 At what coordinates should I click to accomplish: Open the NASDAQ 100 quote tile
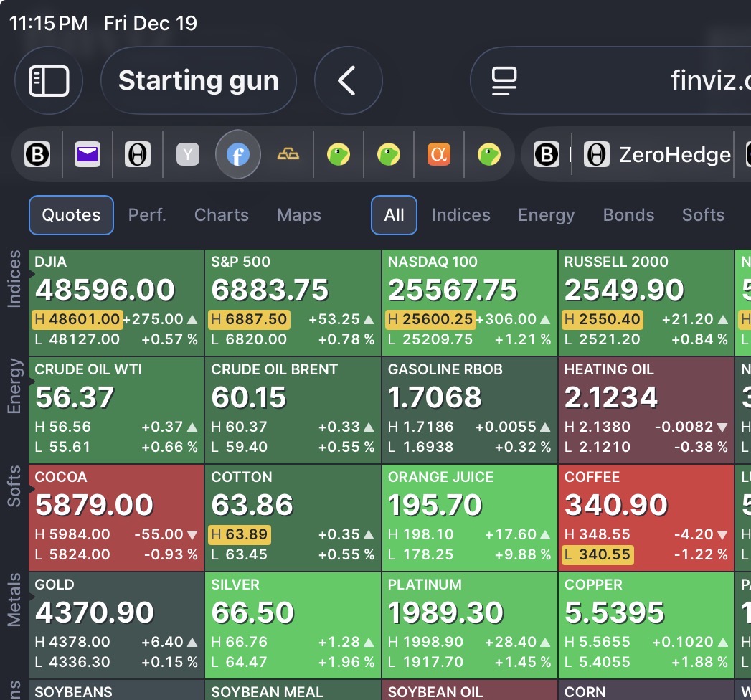[x=469, y=303]
